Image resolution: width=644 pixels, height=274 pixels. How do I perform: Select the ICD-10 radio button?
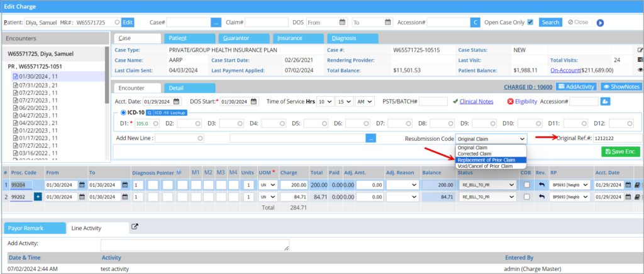pos(122,112)
